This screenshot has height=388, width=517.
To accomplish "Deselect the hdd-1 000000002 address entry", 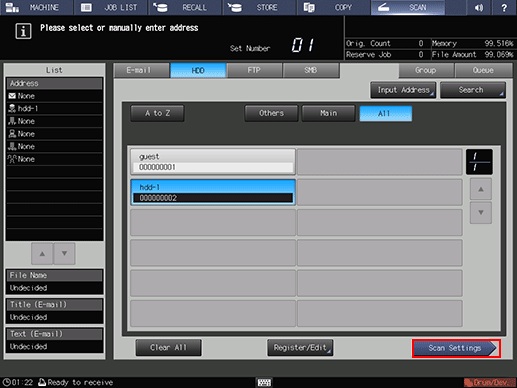I will 213,192.
